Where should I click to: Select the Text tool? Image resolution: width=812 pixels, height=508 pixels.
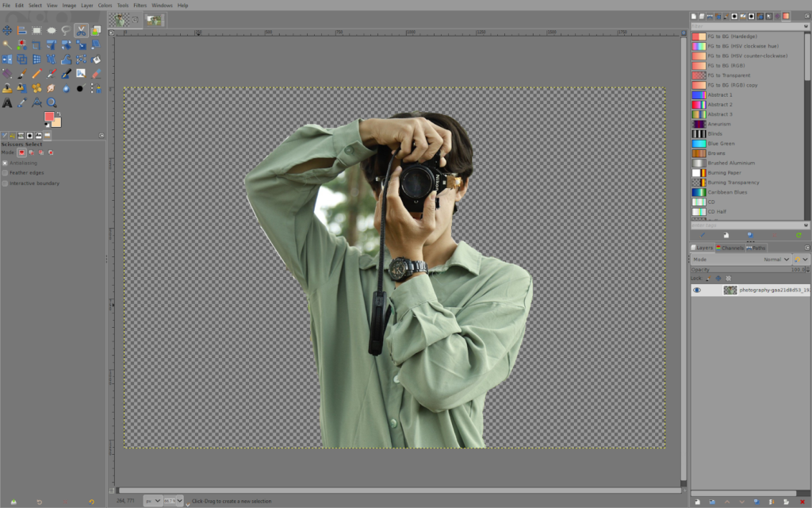(7, 102)
